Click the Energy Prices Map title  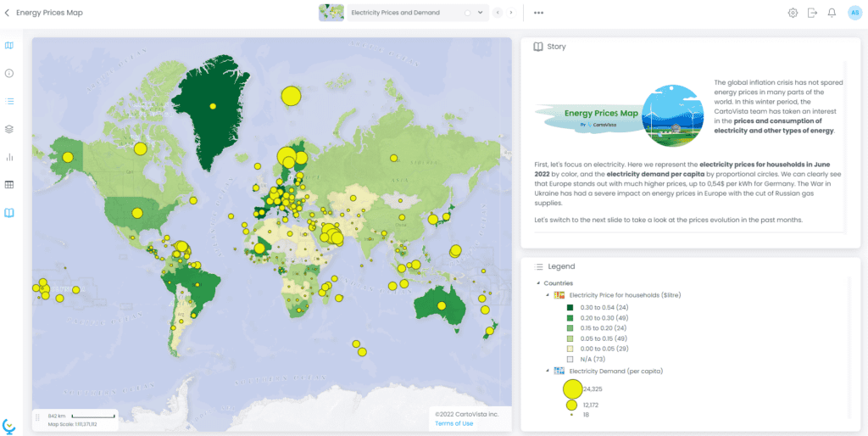(49, 12)
